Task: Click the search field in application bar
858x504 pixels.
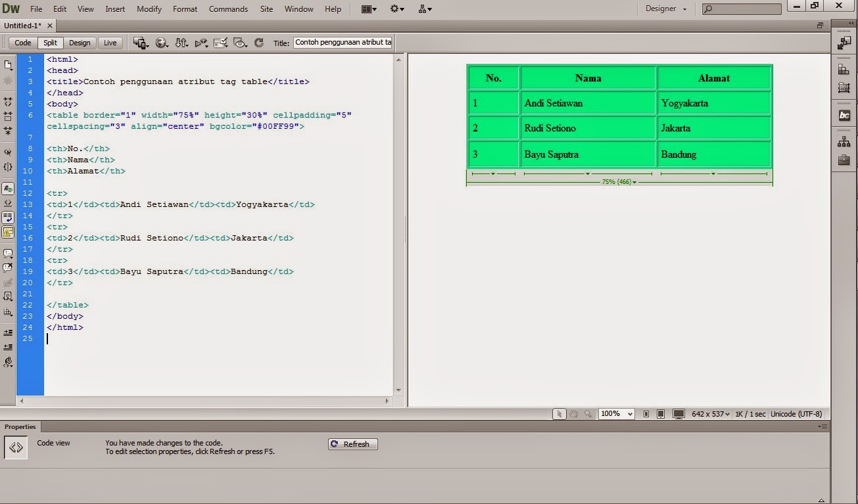Action: 742,9
